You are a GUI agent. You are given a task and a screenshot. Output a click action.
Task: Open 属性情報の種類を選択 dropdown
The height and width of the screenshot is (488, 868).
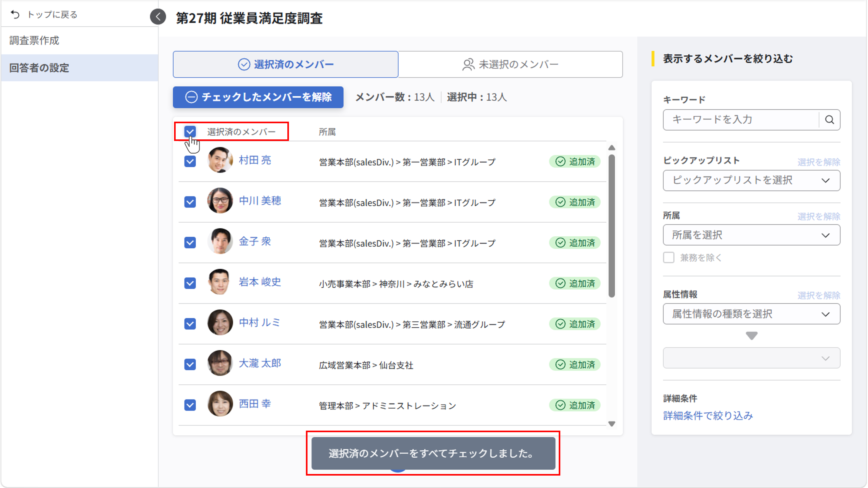(751, 314)
